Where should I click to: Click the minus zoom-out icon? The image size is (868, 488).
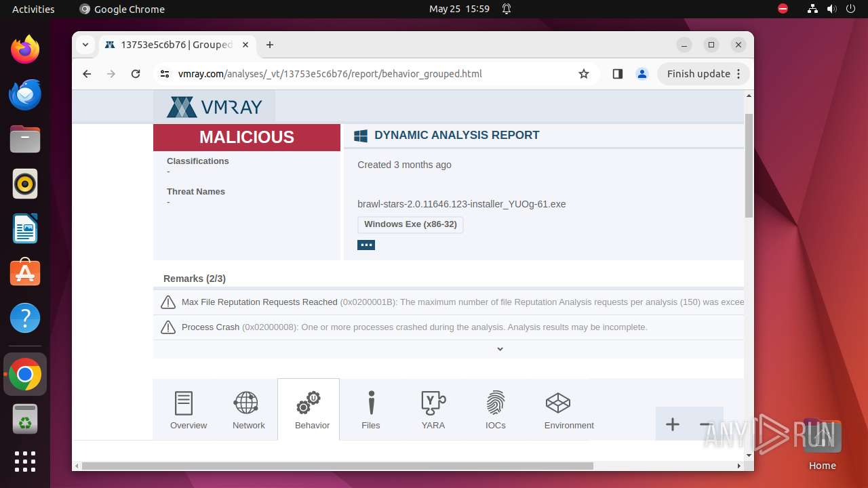(x=705, y=424)
